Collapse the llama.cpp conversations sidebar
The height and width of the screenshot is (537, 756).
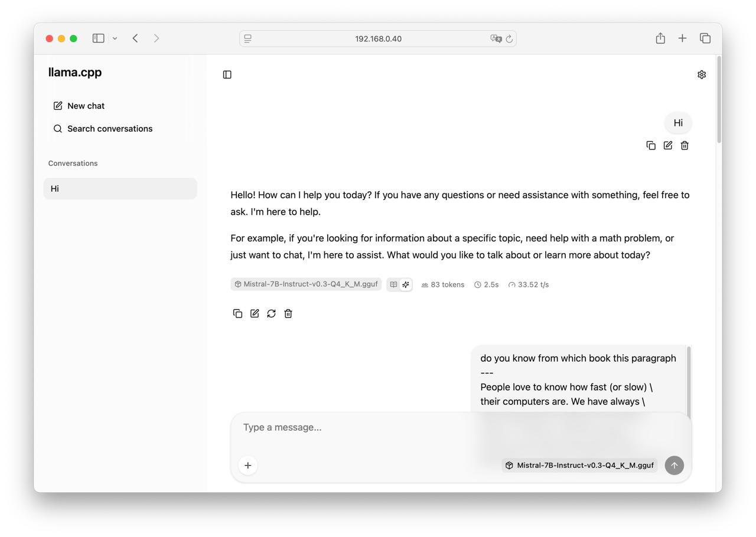coord(227,74)
